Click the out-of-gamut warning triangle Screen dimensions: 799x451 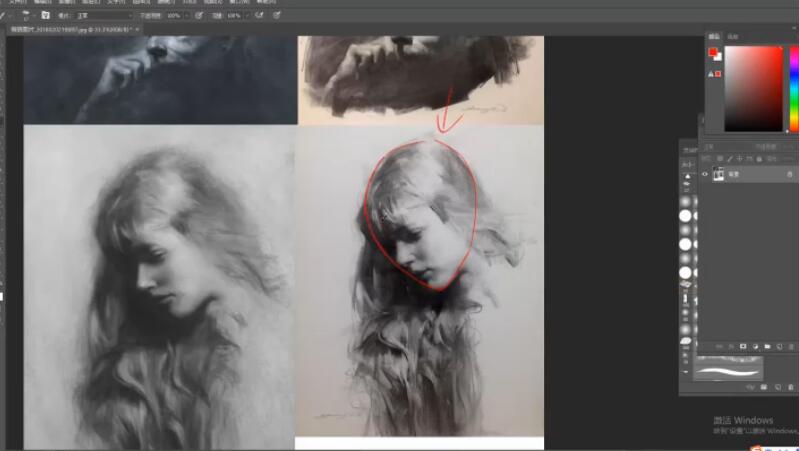point(711,74)
